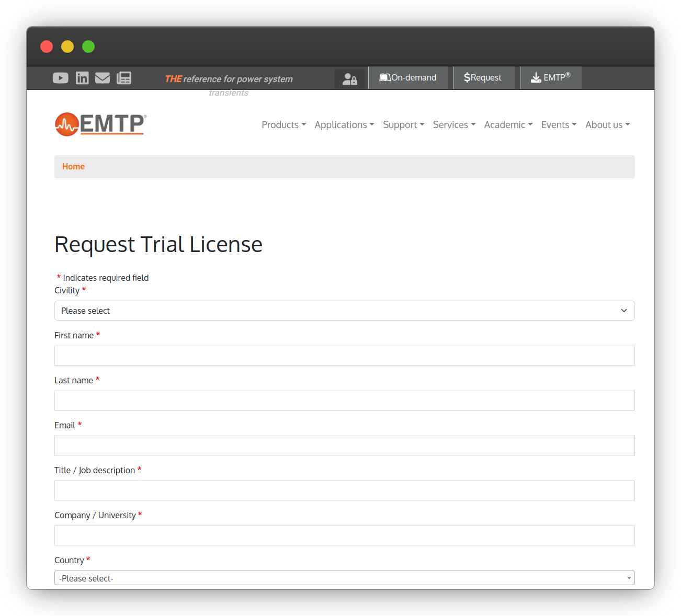
Task: Focus the Email input field
Action: tap(345, 446)
